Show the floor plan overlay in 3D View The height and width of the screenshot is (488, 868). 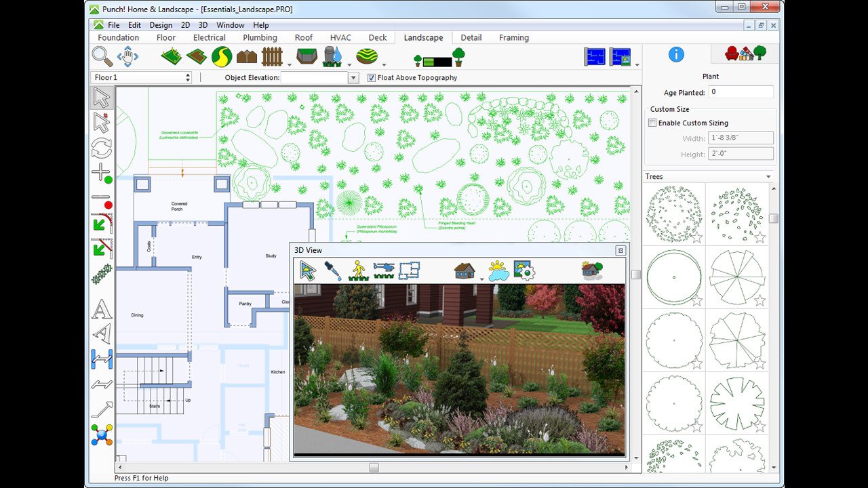pos(408,270)
